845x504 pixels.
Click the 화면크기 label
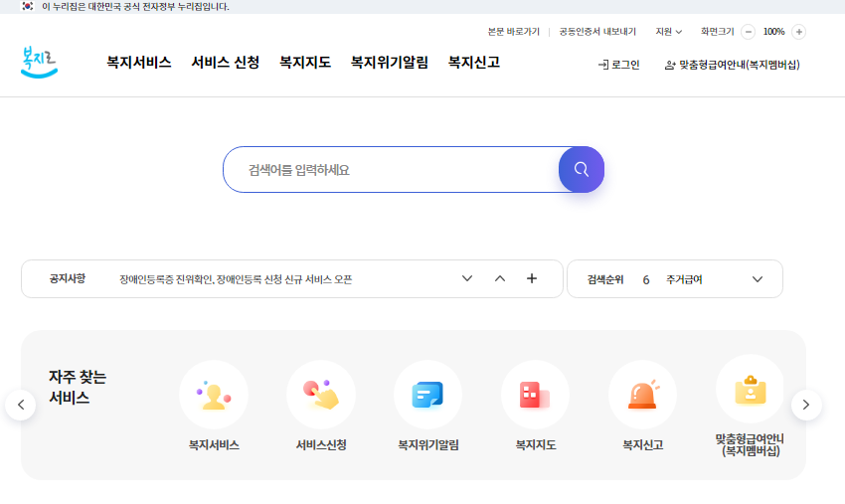click(x=718, y=32)
